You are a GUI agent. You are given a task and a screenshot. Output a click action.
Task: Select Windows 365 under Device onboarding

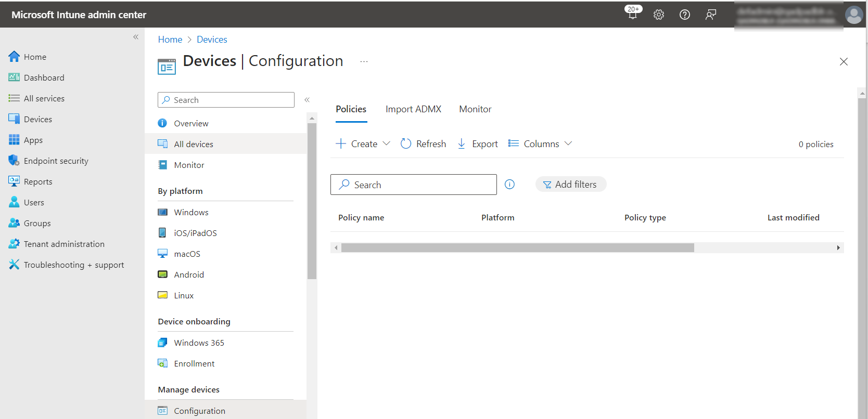(x=199, y=343)
